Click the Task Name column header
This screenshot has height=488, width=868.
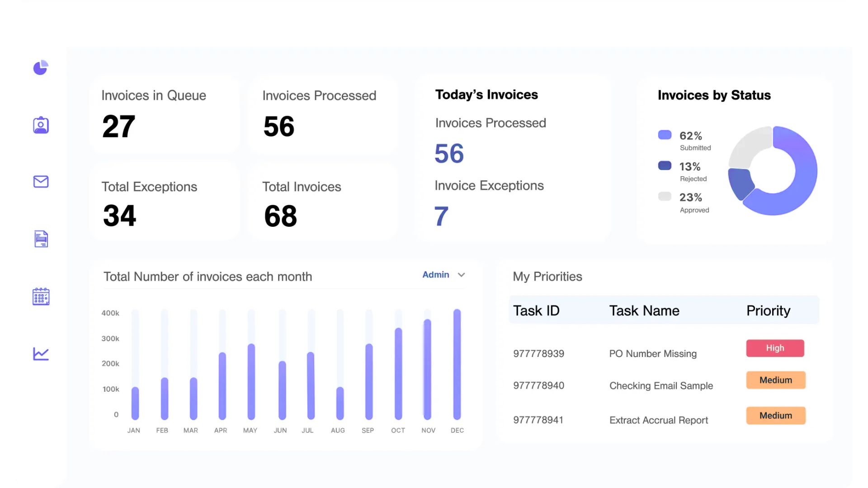(644, 310)
